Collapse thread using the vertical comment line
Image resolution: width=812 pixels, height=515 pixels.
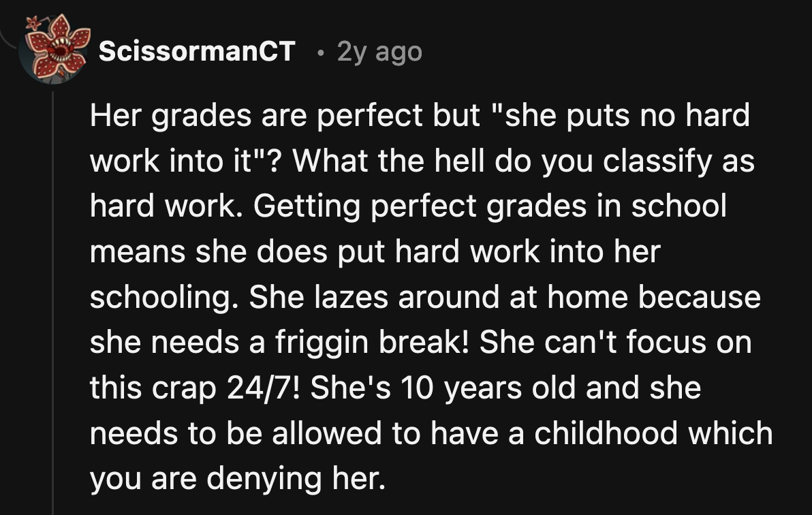53,303
